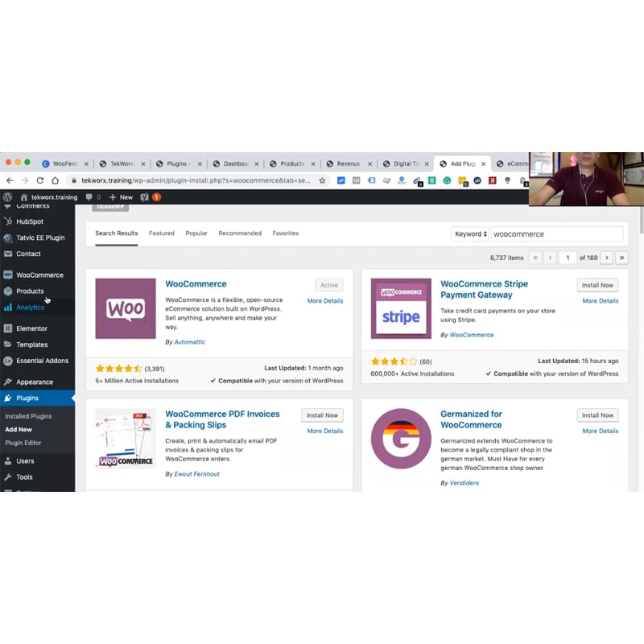
Task: Click the browser address bar URL
Action: (x=196, y=180)
